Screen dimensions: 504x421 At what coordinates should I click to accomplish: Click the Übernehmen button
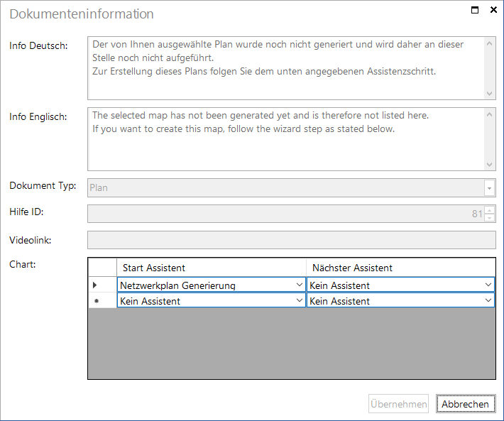pos(398,404)
